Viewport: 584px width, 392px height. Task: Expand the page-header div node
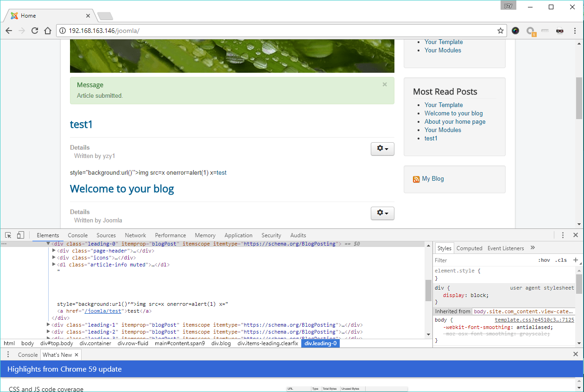tap(54, 251)
